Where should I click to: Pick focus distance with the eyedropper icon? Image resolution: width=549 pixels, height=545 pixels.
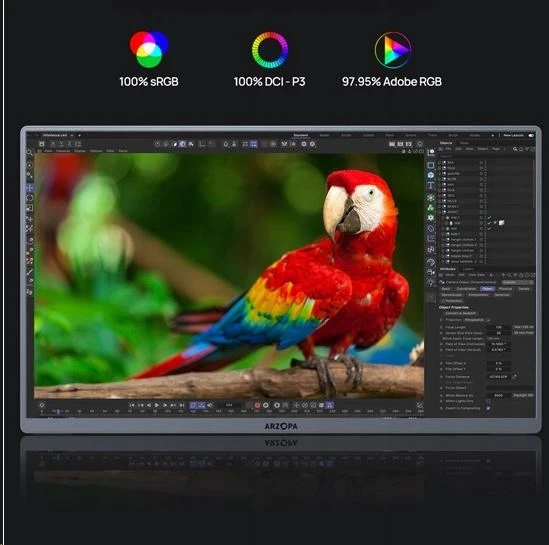514,377
